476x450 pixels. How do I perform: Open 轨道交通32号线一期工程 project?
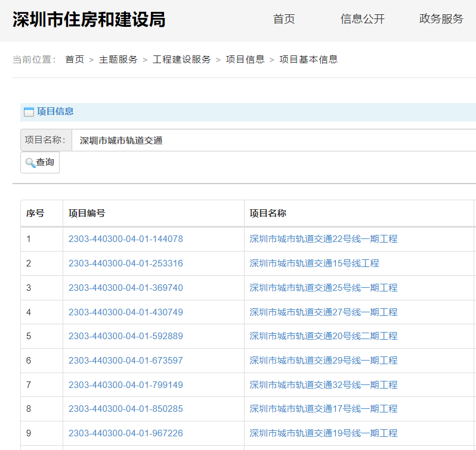point(323,385)
